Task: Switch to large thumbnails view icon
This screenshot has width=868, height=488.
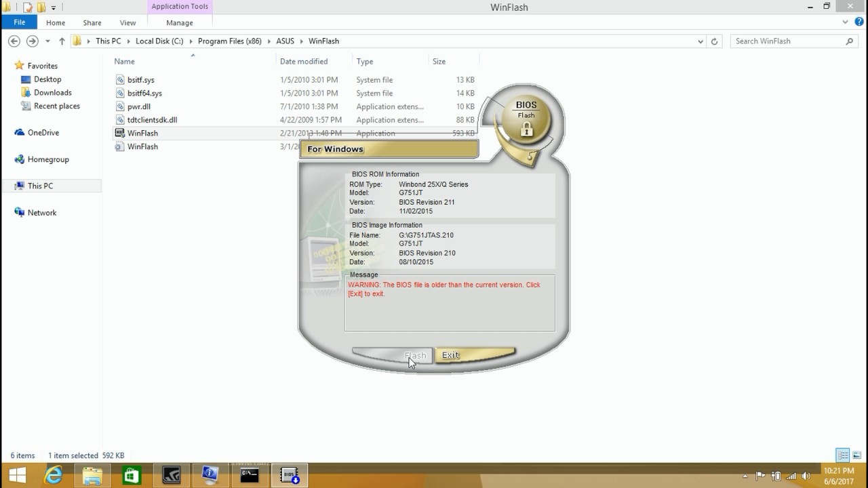Action: [x=856, y=455]
